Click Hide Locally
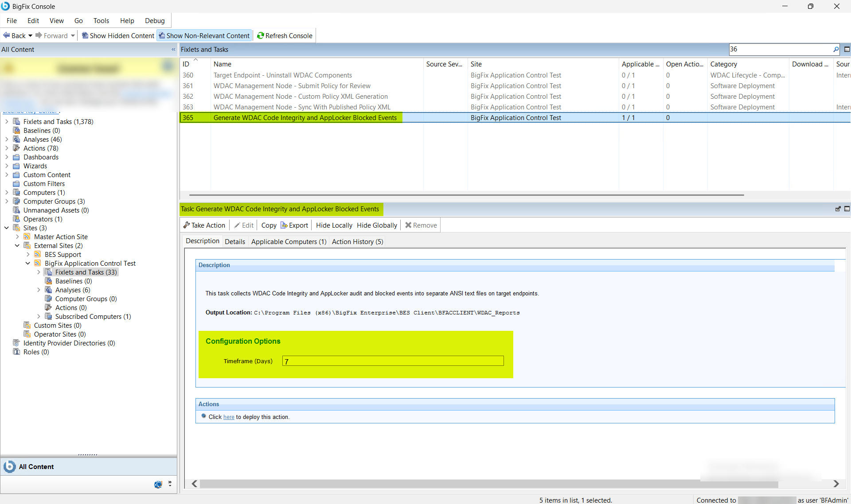The image size is (851, 504). 334,225
